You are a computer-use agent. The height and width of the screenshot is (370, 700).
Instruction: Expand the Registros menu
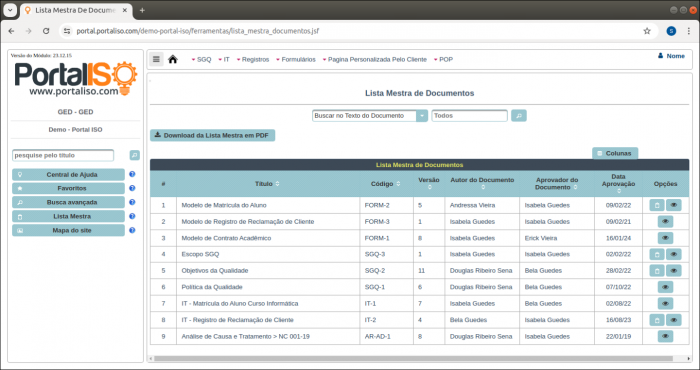(253, 59)
